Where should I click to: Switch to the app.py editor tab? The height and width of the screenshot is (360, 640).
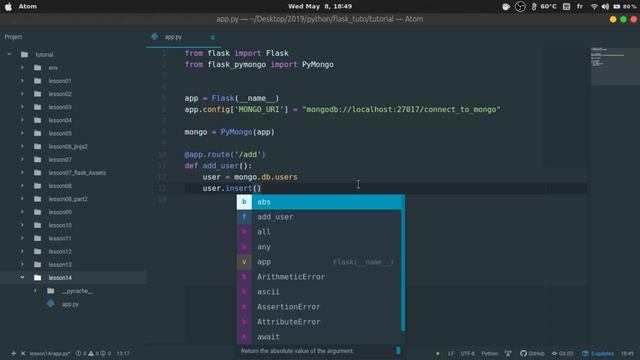183,37
